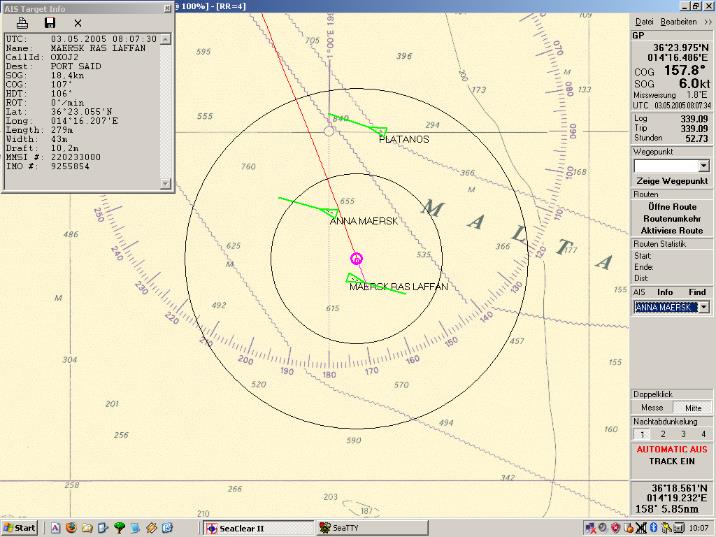Viewport: 716px width, 537px height.
Task: Click the cursor bearing 158° 5.85nm readout
Action: [667, 509]
